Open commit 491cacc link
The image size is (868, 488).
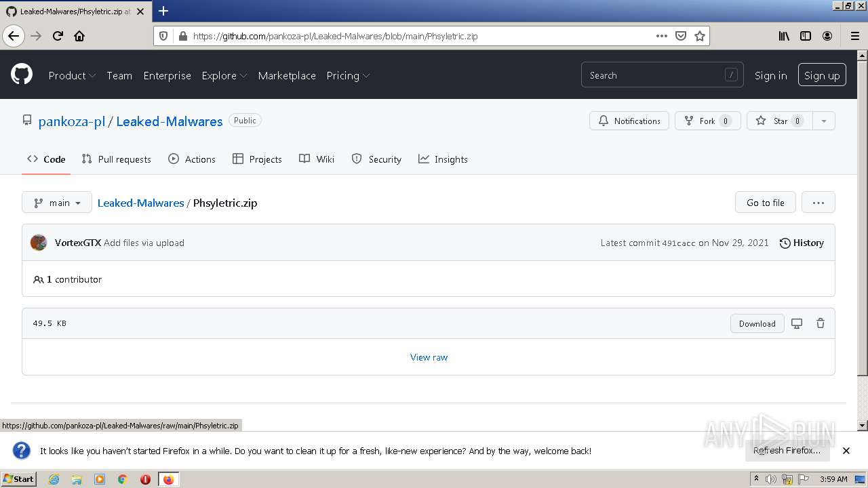click(x=679, y=243)
